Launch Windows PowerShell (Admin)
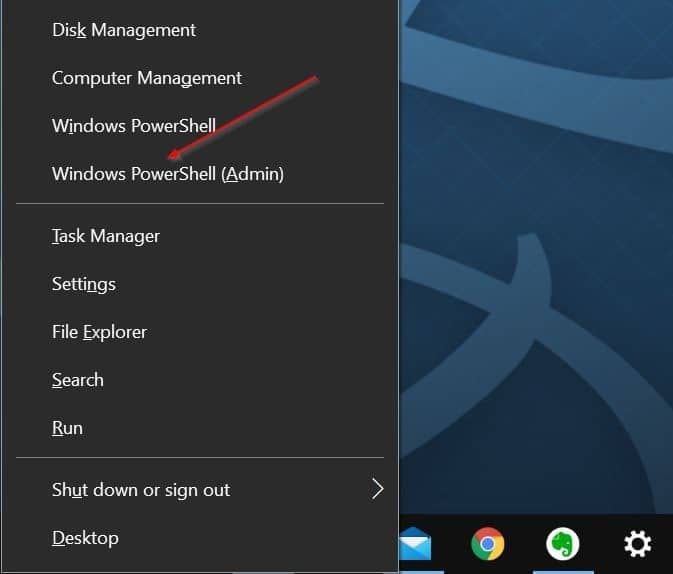673x574 pixels. click(200, 174)
